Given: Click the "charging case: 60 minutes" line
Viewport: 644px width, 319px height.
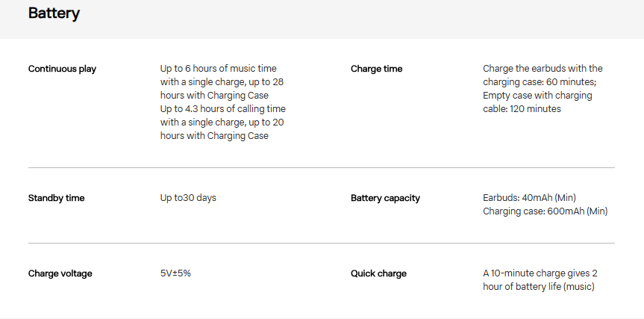Looking at the screenshot, I should (x=539, y=82).
